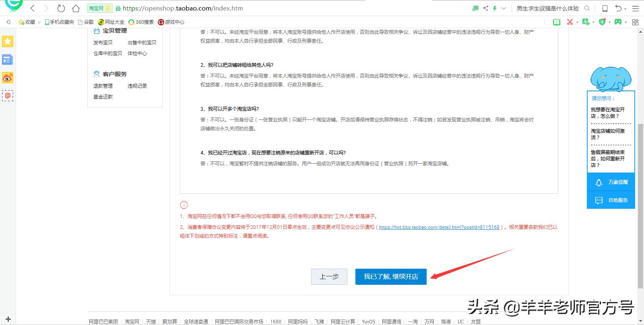
Task: Click the 万象提醒 bell button
Action: [x=611, y=182]
